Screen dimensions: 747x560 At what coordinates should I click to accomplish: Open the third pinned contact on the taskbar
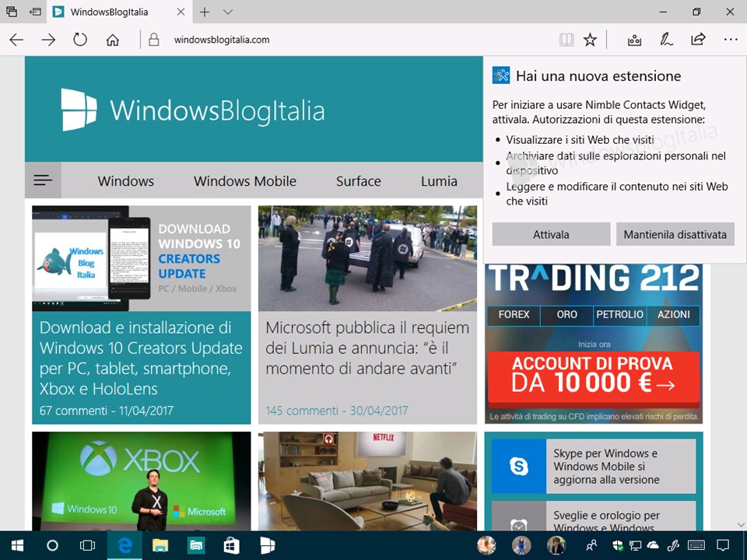[556, 546]
